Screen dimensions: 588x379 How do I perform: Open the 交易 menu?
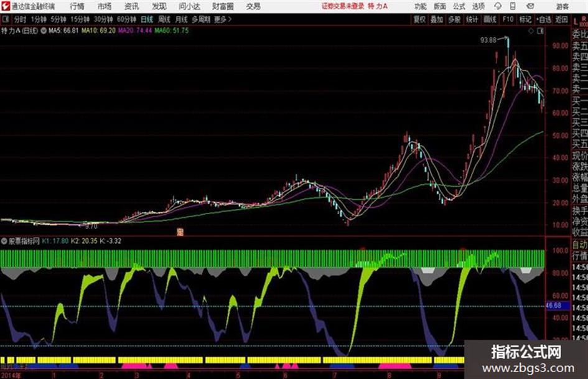253,6
